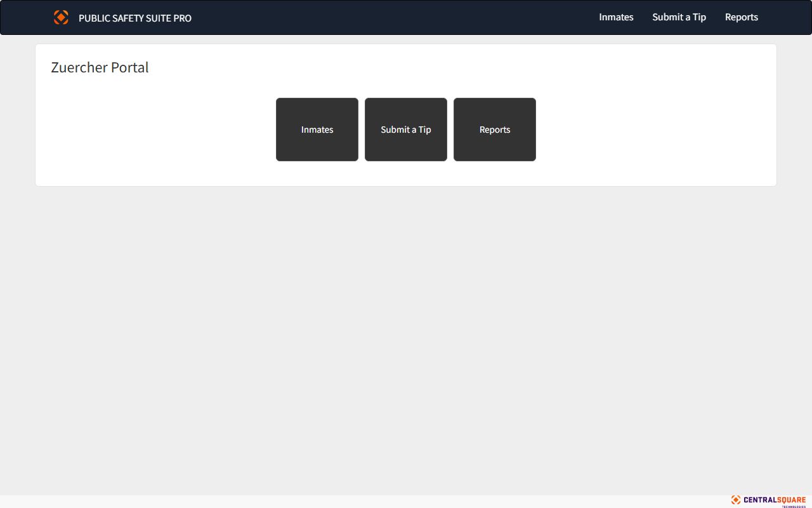Click the CentralSquare diamond icon in the footer

[x=736, y=500]
